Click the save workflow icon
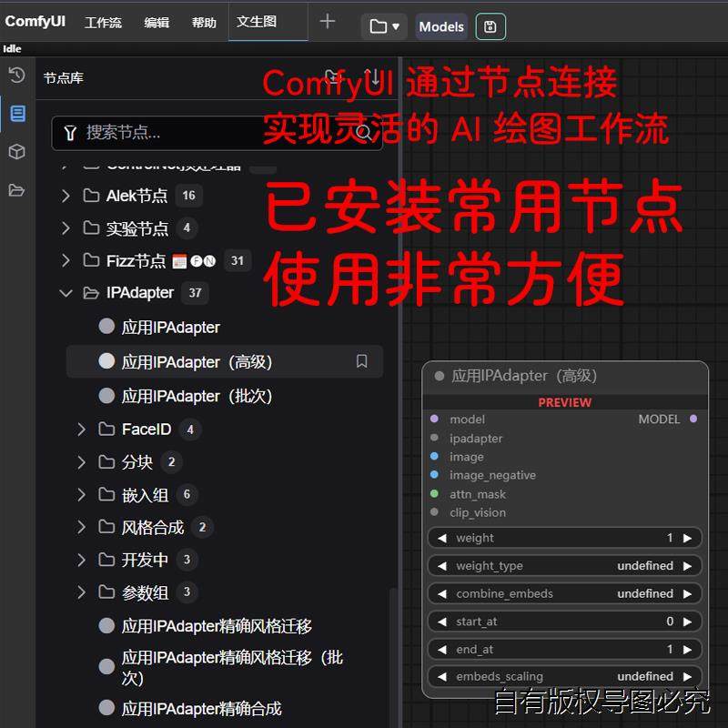728x728 pixels. coord(490,26)
